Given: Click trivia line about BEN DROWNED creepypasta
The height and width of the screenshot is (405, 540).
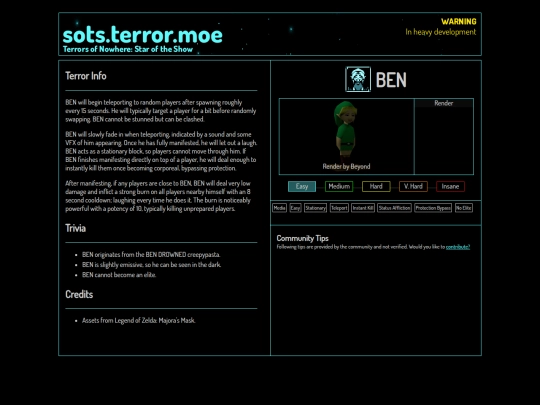Looking at the screenshot, I should pyautogui.click(x=151, y=255).
